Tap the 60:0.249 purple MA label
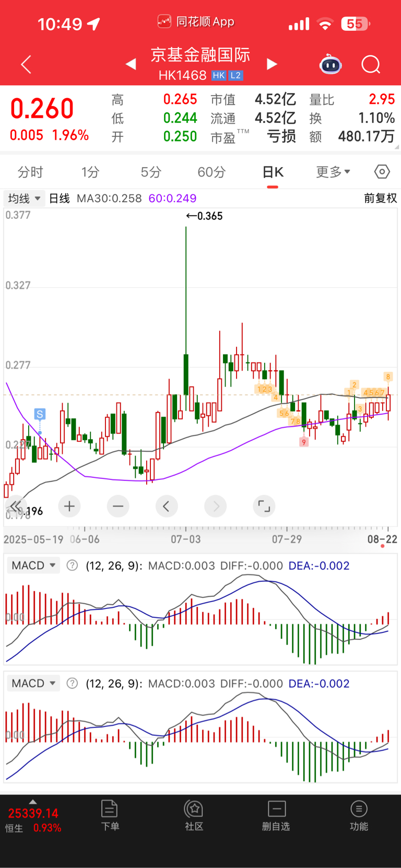This screenshot has height=868, width=401. tap(172, 198)
